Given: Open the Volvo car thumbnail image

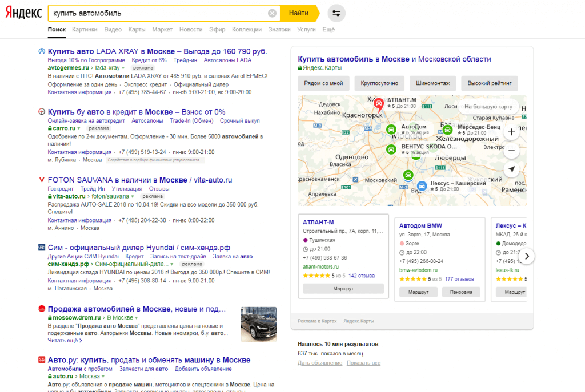Looking at the screenshot, I should click(258, 325).
